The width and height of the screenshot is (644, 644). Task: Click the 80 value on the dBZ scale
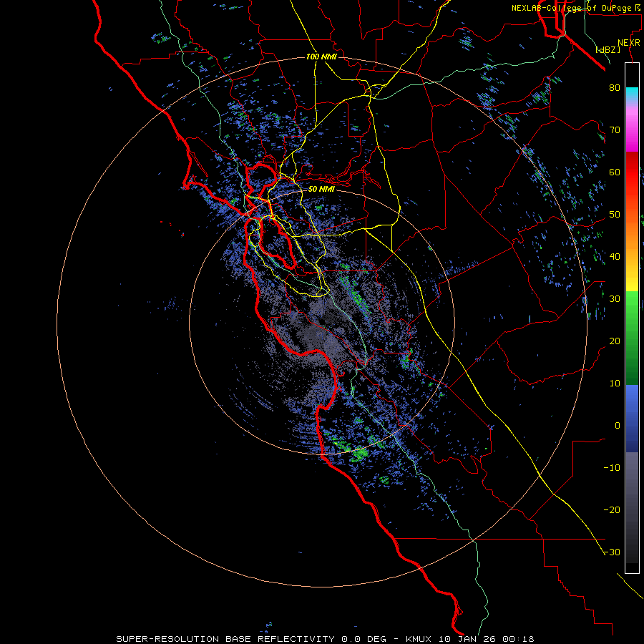[615, 88]
